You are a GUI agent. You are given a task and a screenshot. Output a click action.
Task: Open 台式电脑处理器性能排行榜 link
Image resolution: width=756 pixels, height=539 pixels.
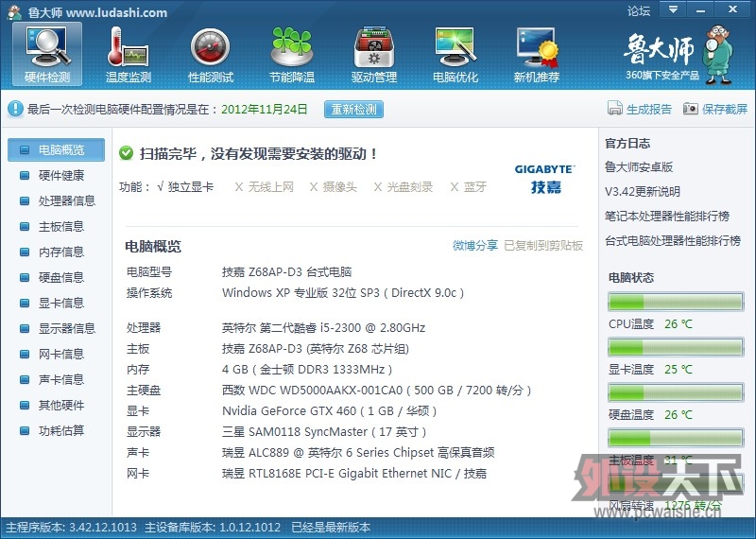click(673, 241)
